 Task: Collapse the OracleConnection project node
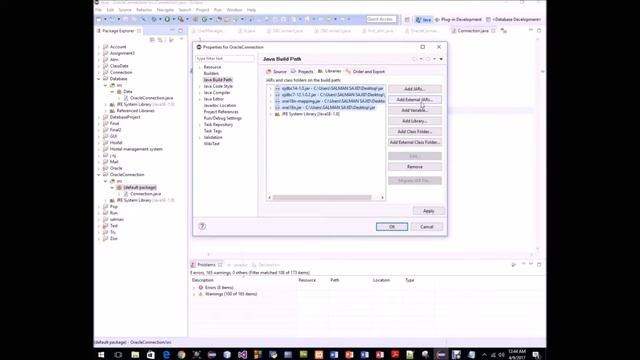coord(99,175)
